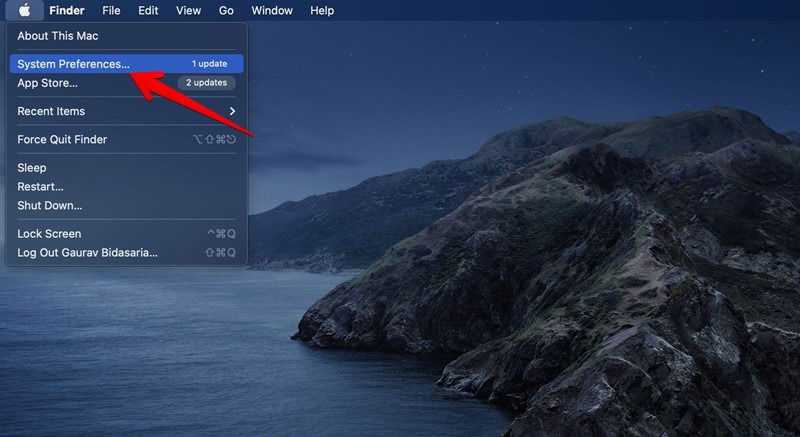This screenshot has height=437, width=800.
Task: Open the Window menu
Action: click(x=272, y=10)
